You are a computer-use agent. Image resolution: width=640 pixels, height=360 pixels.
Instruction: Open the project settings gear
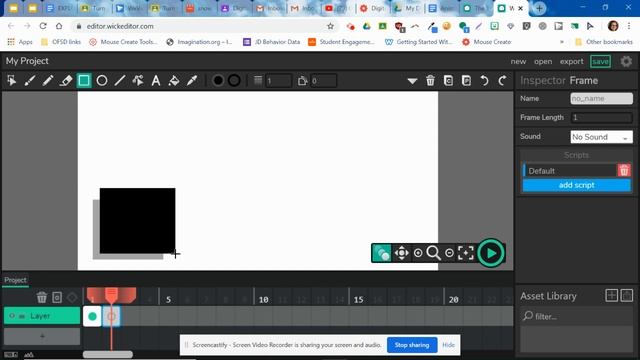pyautogui.click(x=626, y=61)
